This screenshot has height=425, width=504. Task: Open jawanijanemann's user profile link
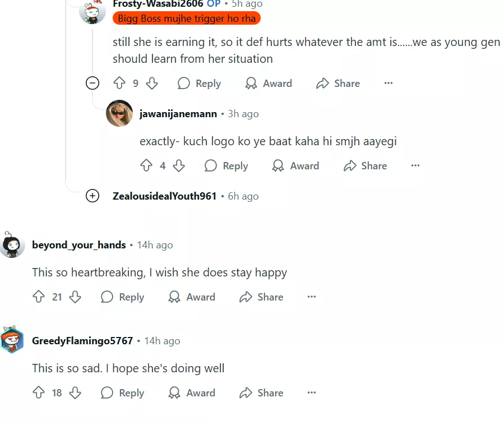pyautogui.click(x=178, y=114)
